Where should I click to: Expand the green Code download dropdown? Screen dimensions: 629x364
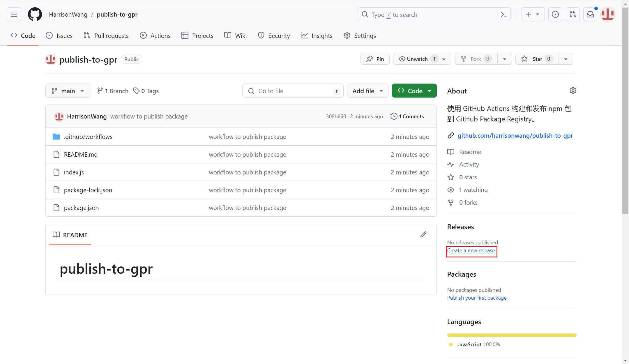click(430, 91)
